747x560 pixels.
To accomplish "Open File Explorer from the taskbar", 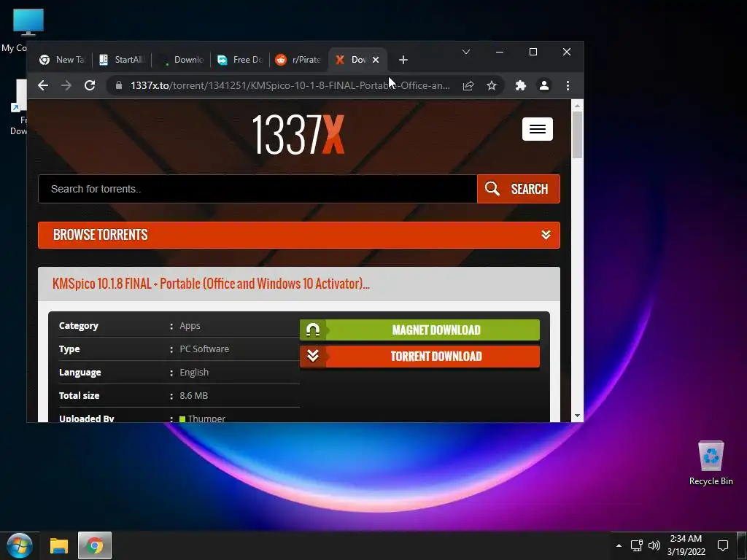I will [59, 545].
